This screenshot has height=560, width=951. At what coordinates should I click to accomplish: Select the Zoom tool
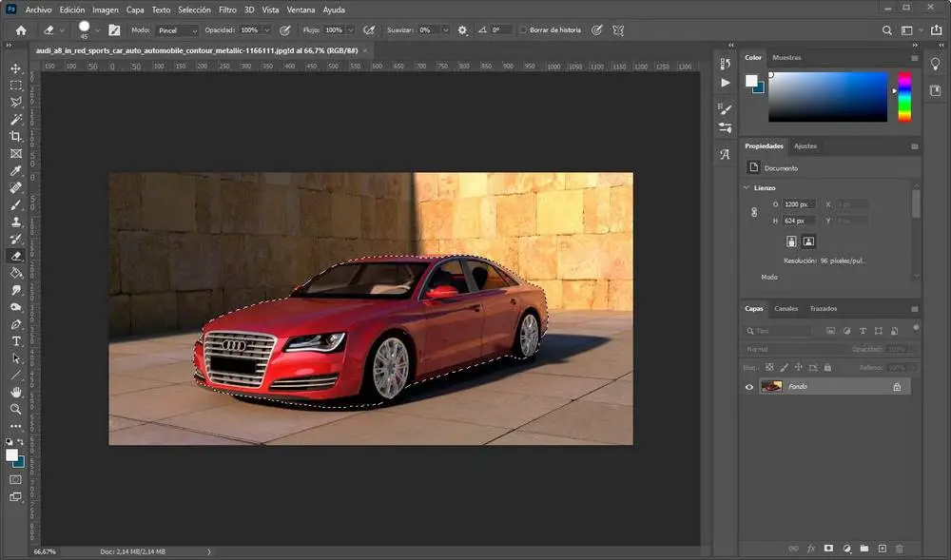click(16, 409)
